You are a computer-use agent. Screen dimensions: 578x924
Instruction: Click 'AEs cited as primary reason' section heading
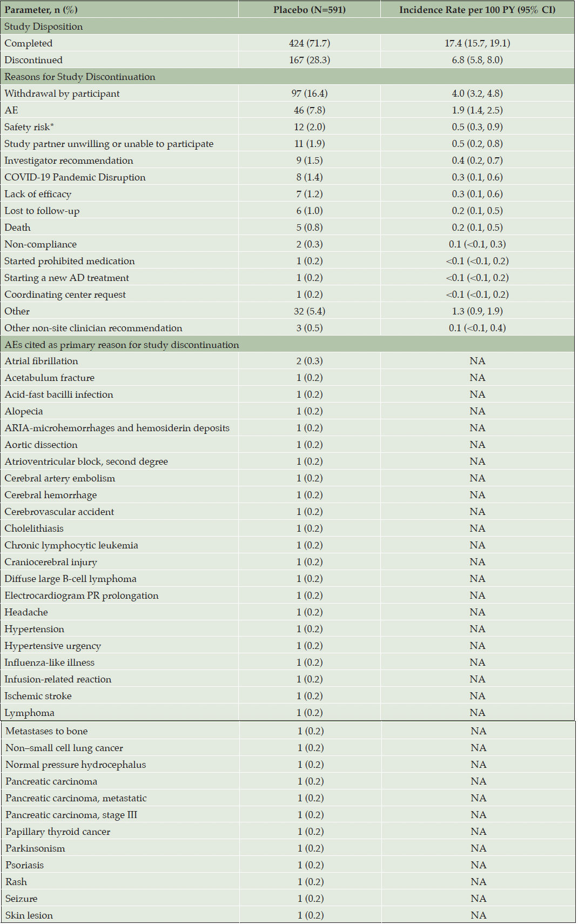(122, 345)
